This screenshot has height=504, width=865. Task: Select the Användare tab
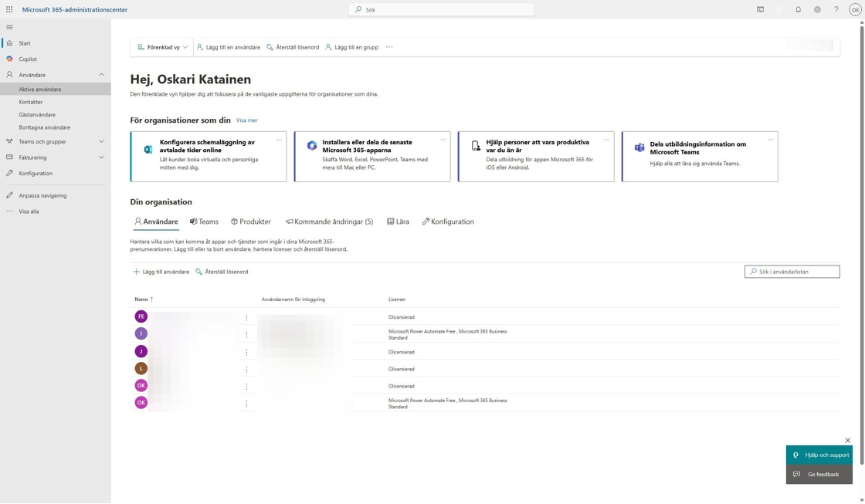click(x=156, y=222)
